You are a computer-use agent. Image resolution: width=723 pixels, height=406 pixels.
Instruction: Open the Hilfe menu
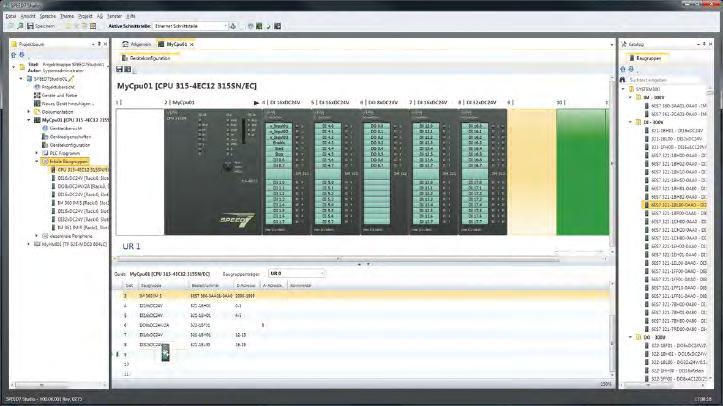click(131, 16)
